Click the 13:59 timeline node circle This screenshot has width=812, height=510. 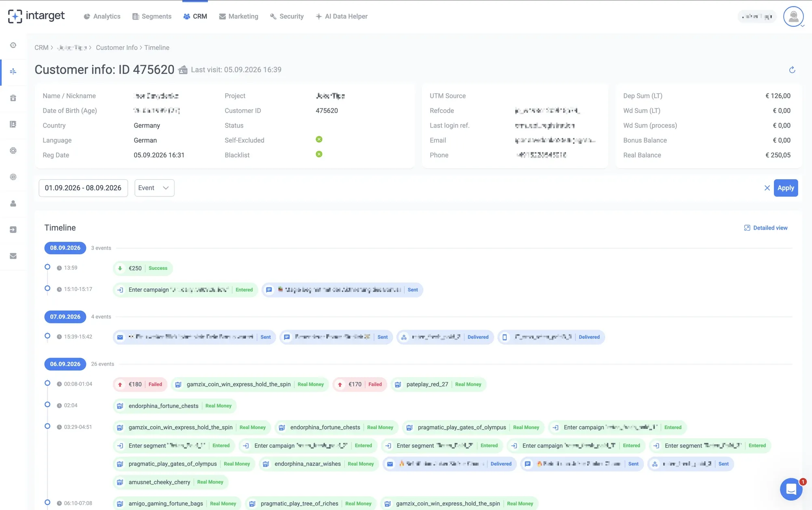[48, 267]
